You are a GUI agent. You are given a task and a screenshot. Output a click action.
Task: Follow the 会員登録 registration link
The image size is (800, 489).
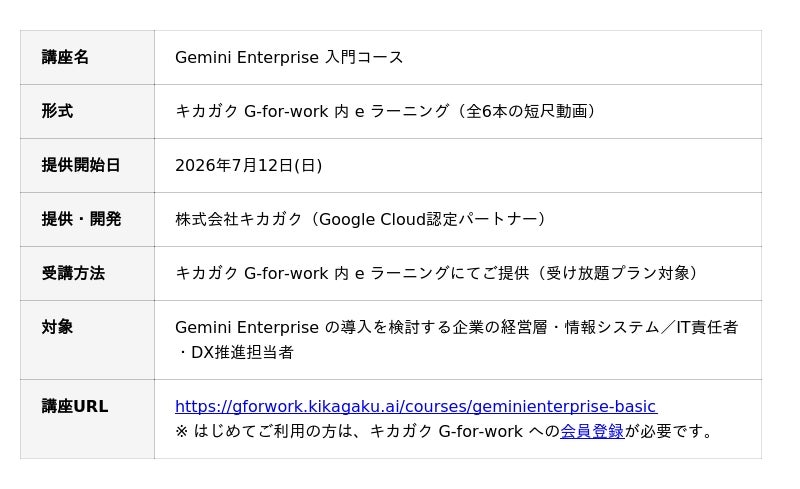click(x=592, y=431)
